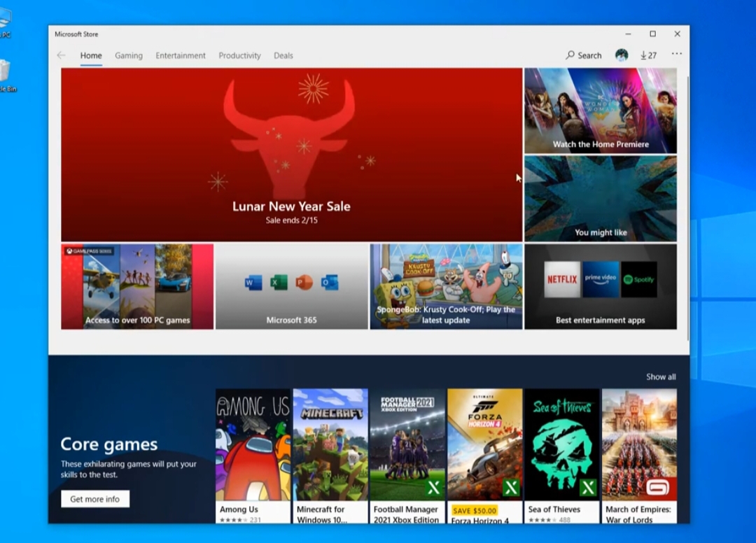The image size is (756, 543).
Task: Open Recycle Bin on the desktop
Action: point(6,76)
